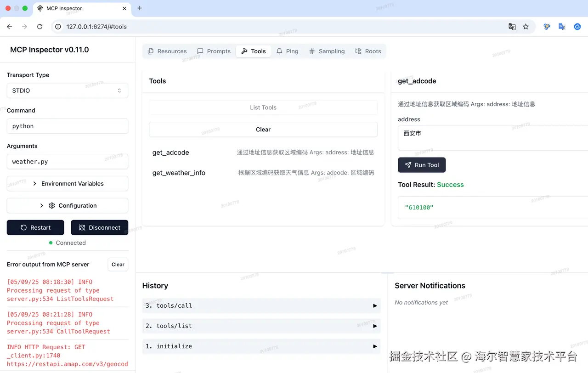Open the Sampling tab
The height and width of the screenshot is (373, 588).
[327, 51]
